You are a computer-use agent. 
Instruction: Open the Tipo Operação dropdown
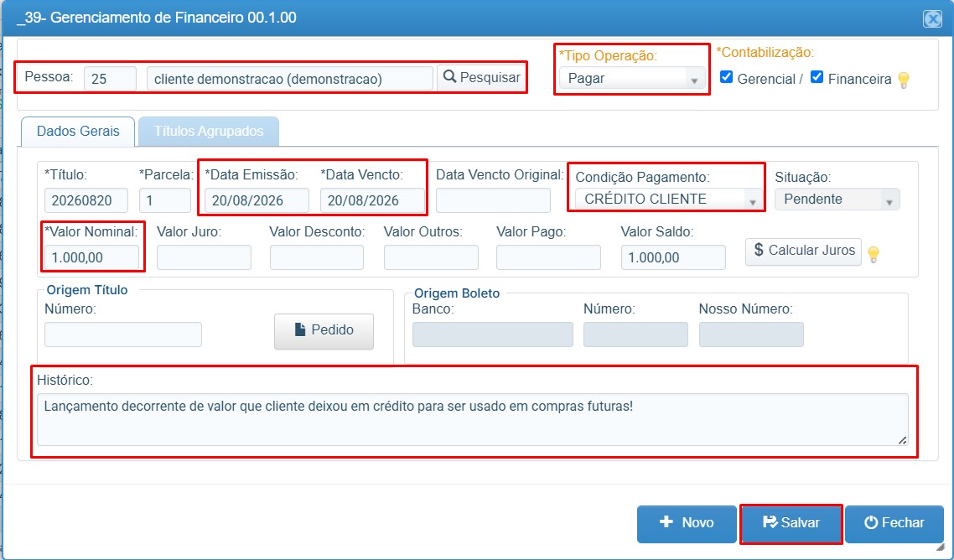click(632, 79)
